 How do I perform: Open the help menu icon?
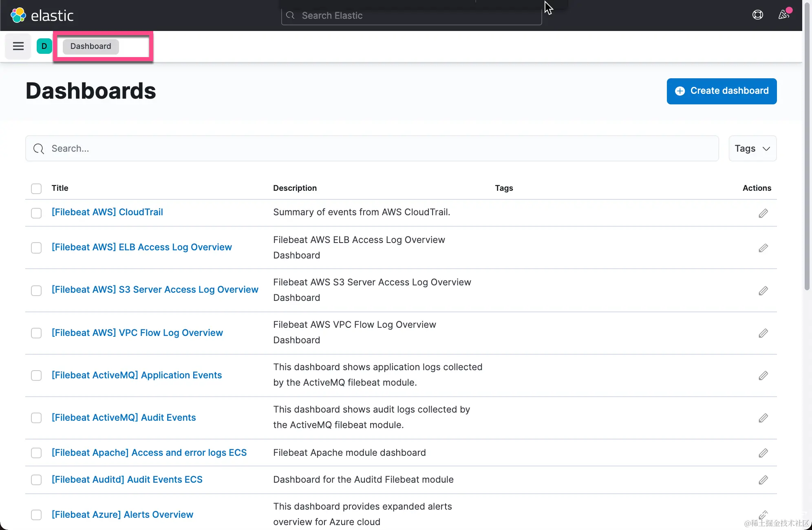point(757,15)
